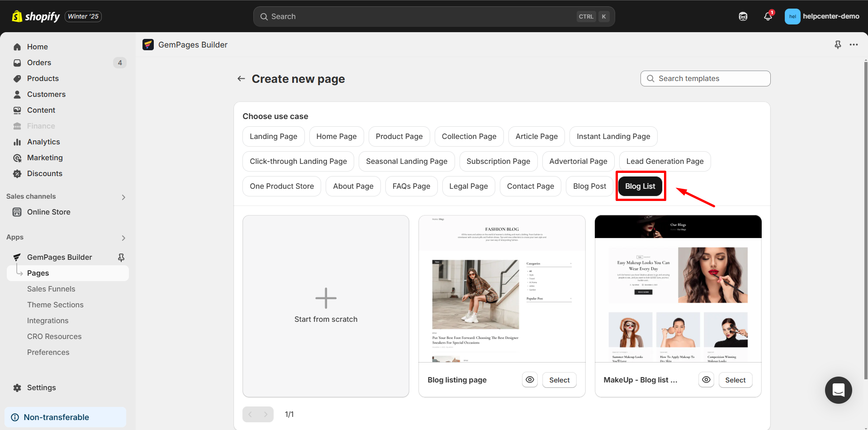Open the Analytics section icon
Screen dimensions: 868x430
[17, 142]
